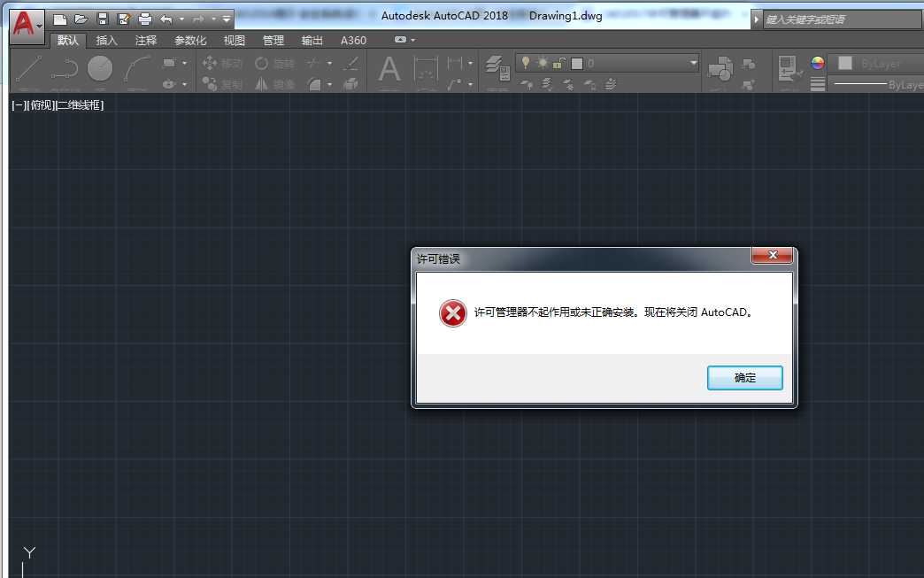Screen dimensions: 924x578
Task: Click the 俯视 view control label
Action: pyautogui.click(x=42, y=104)
